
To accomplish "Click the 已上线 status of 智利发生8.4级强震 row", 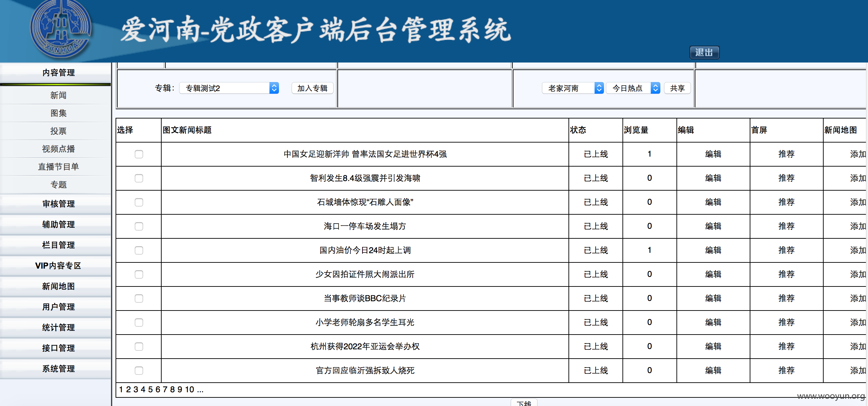I will (596, 178).
